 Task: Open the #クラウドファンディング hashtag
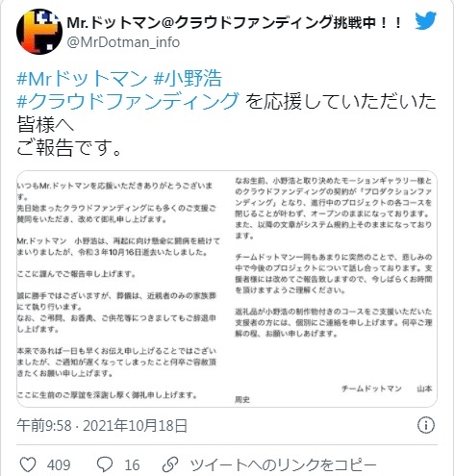pos(128,101)
